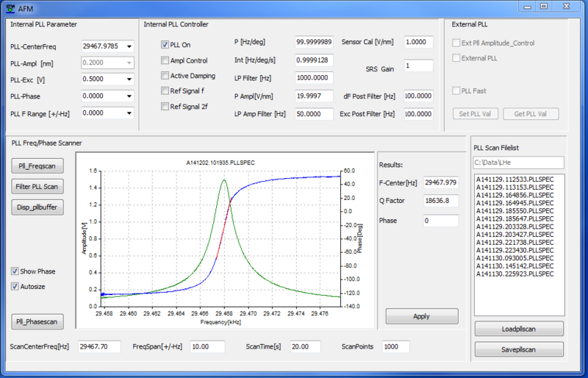
Task: Click the LP Filter [Hz] field
Action: click(x=314, y=78)
